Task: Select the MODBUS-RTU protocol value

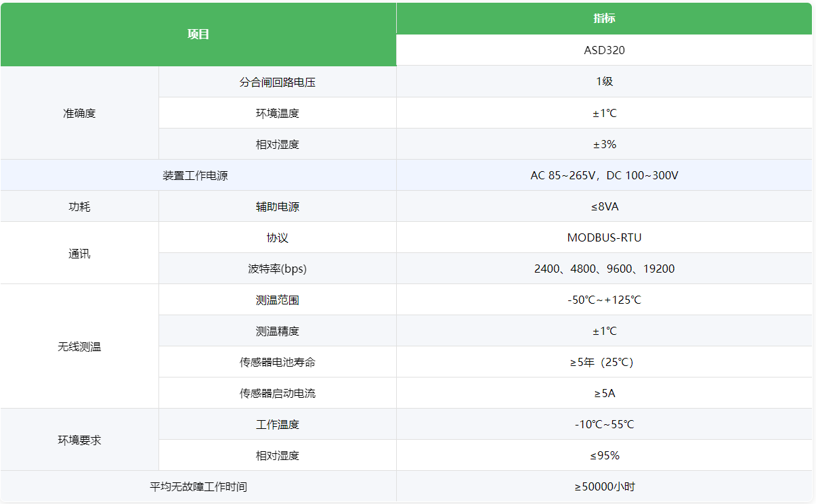Action: click(x=604, y=237)
